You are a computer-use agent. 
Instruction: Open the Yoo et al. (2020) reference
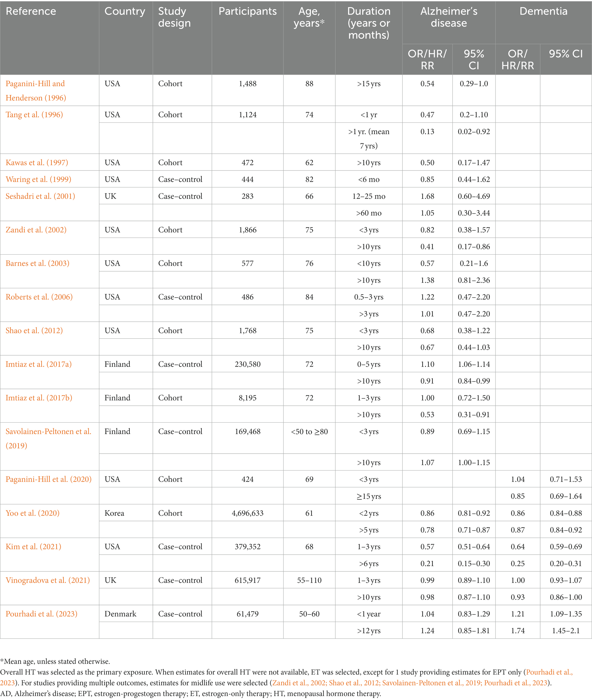tap(33, 513)
